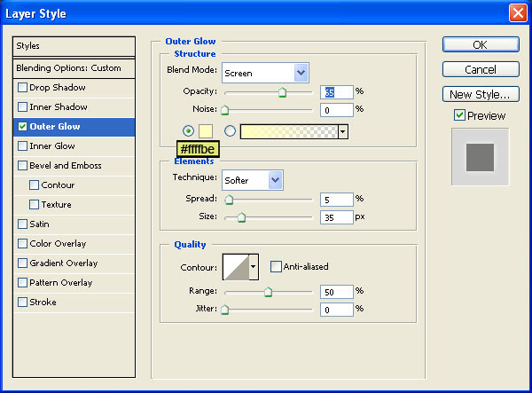Click the Opacity slider handle

(282, 92)
